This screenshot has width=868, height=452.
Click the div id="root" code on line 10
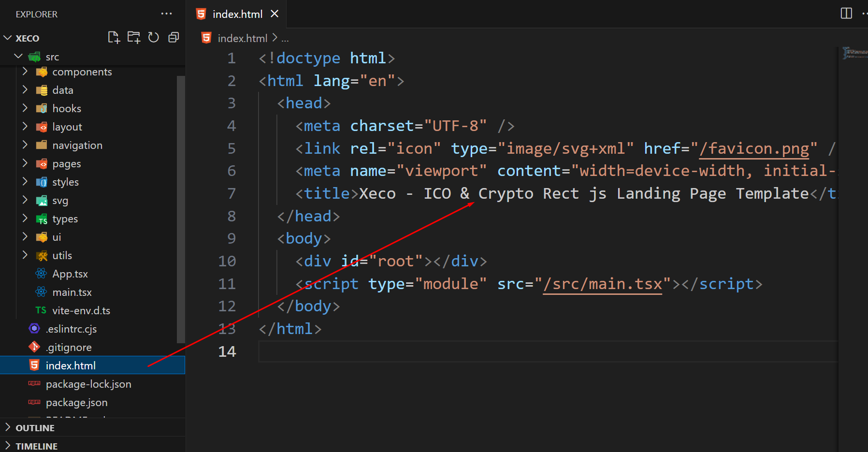tap(391, 261)
